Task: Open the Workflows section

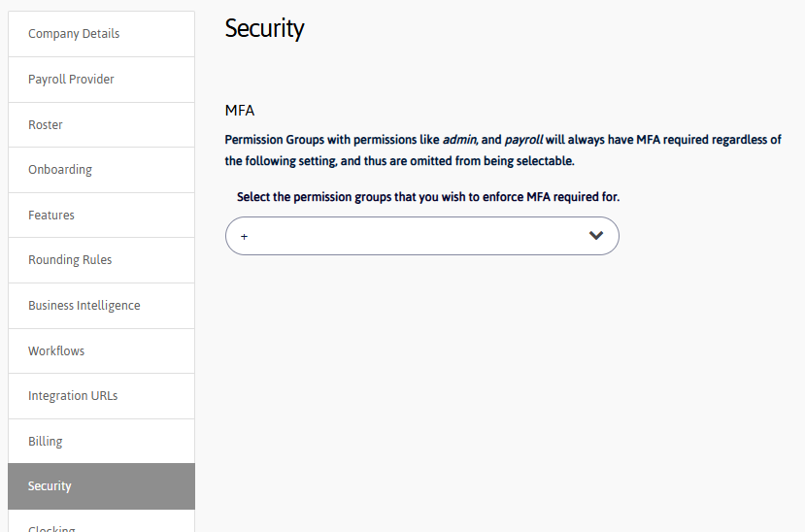Action: click(x=56, y=350)
